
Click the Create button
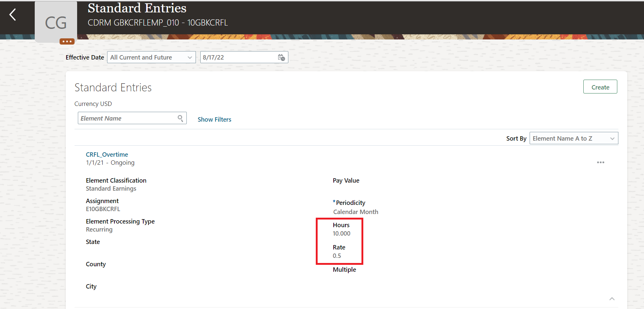click(600, 87)
